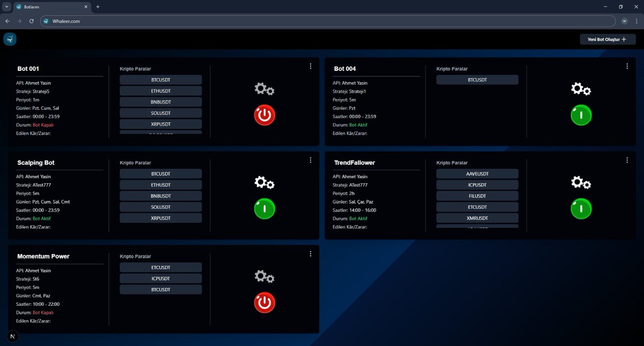Open three-dot menu on Scalping Bot card

[x=310, y=160]
